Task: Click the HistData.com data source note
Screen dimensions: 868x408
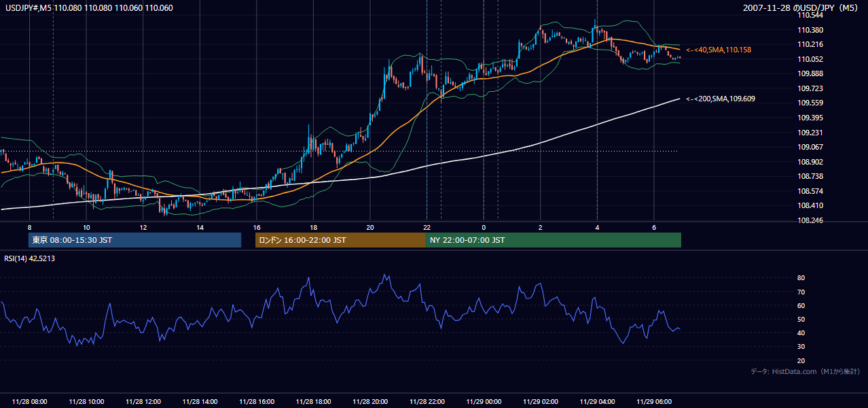Action: [x=806, y=372]
